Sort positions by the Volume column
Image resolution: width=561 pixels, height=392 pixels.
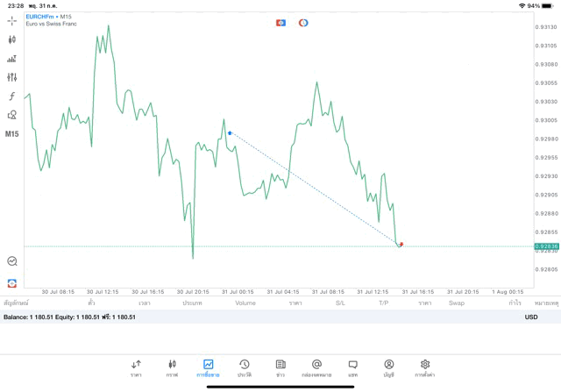(x=245, y=303)
